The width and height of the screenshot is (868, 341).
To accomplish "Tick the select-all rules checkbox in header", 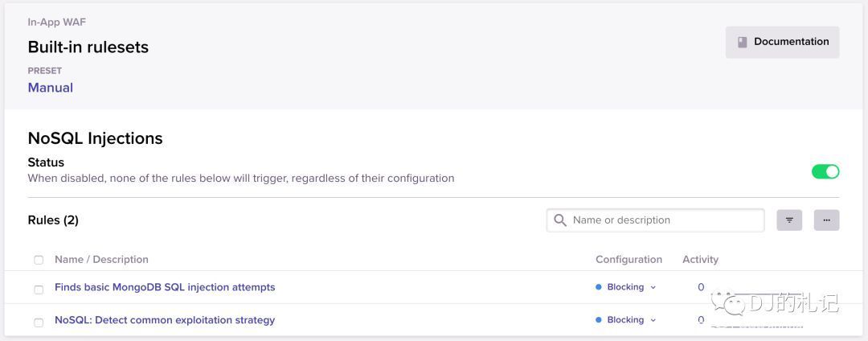I will click(39, 260).
